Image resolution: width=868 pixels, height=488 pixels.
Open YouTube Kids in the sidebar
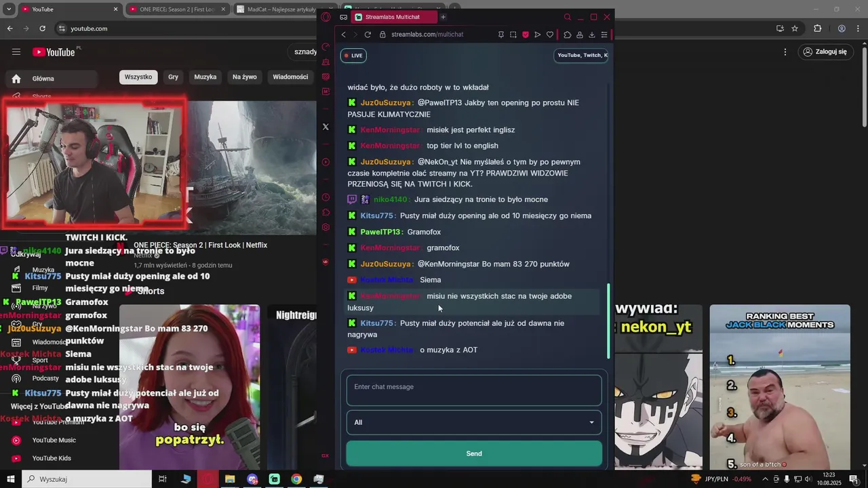[52, 458]
